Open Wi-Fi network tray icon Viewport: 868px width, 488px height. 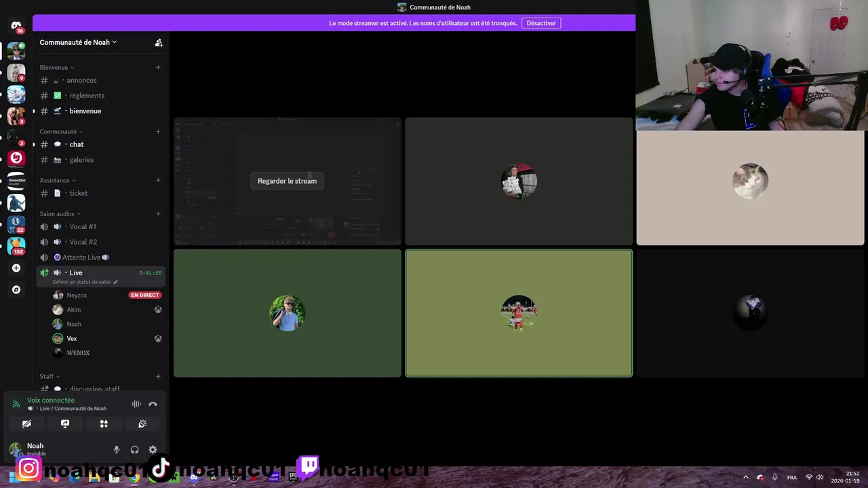coord(808,477)
